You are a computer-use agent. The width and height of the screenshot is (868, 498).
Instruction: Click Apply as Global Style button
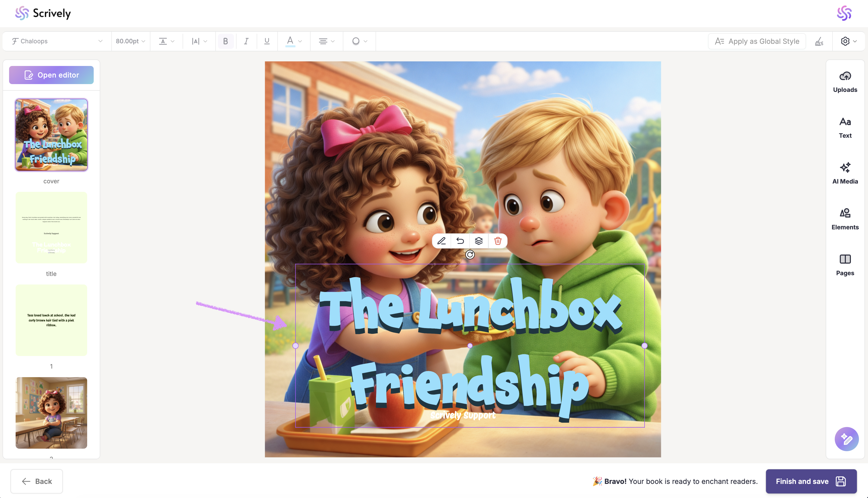click(x=757, y=41)
